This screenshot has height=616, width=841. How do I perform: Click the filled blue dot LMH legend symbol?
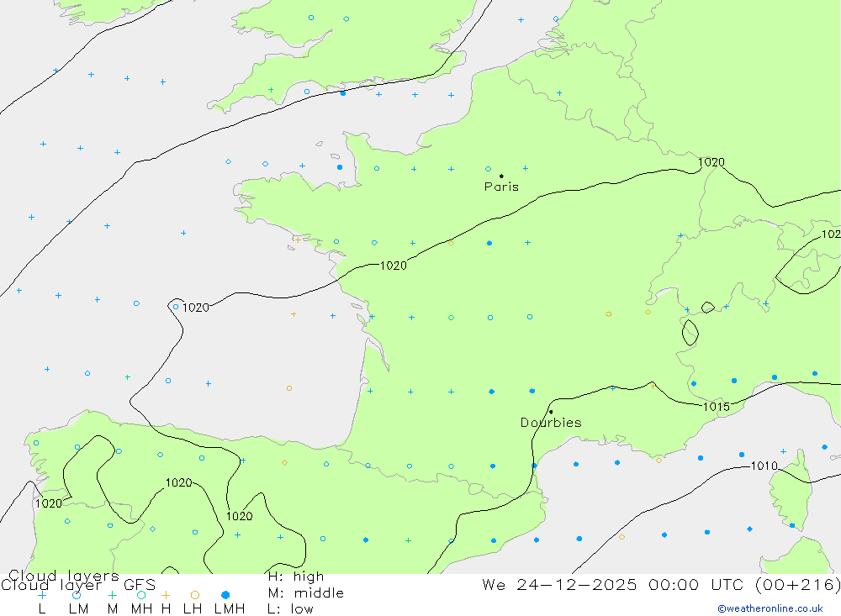(225, 595)
